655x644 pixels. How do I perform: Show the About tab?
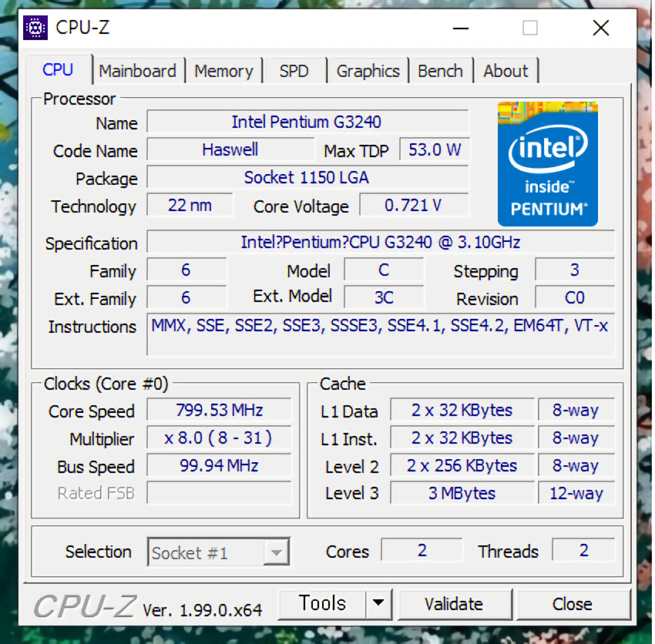pyautogui.click(x=506, y=71)
